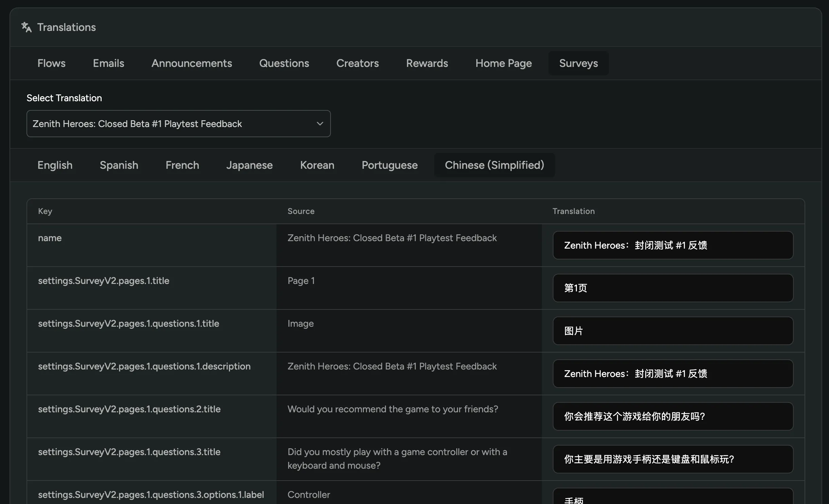The image size is (829, 504).
Task: Select the Spanish language tab
Action: 119,165
